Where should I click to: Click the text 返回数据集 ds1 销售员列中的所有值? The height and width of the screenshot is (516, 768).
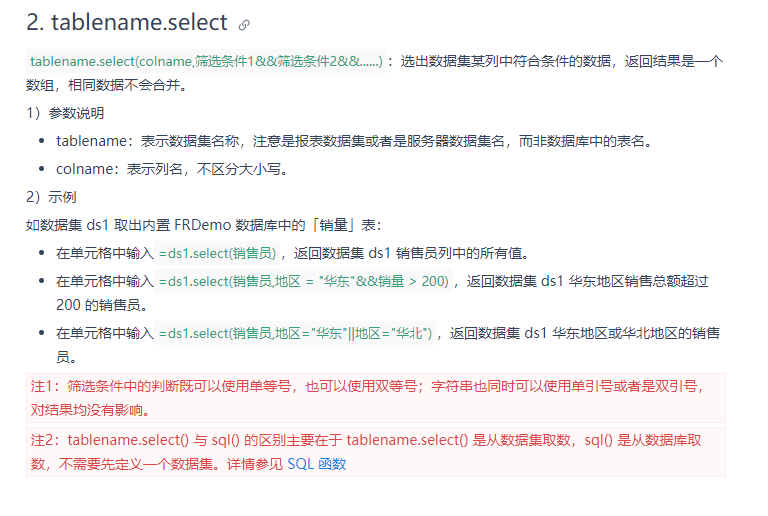(408, 253)
